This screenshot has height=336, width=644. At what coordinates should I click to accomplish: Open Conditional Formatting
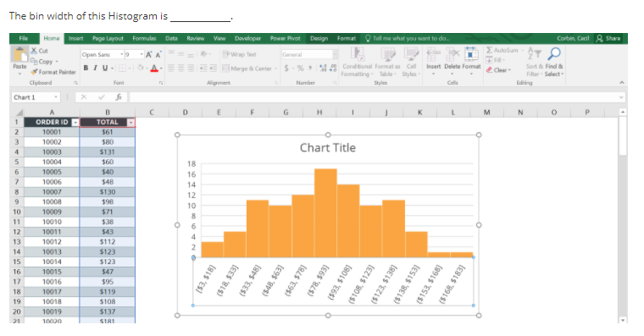(357, 62)
